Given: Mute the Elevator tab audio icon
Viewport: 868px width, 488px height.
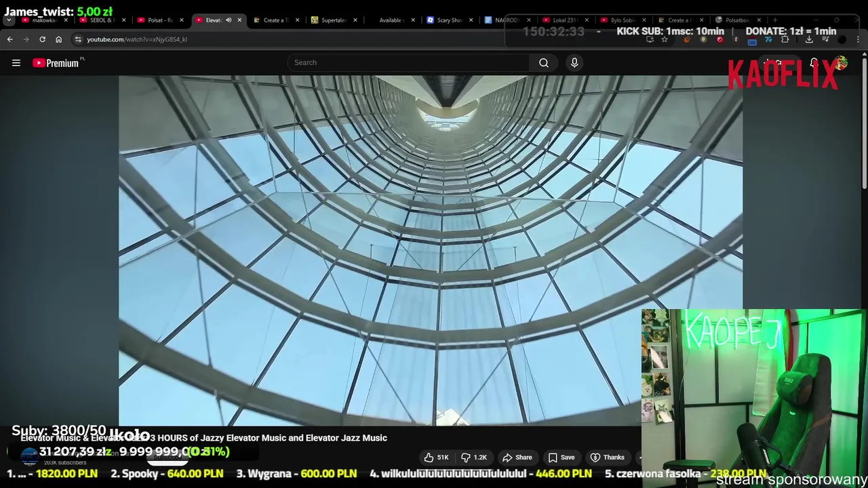Looking at the screenshot, I should (229, 20).
